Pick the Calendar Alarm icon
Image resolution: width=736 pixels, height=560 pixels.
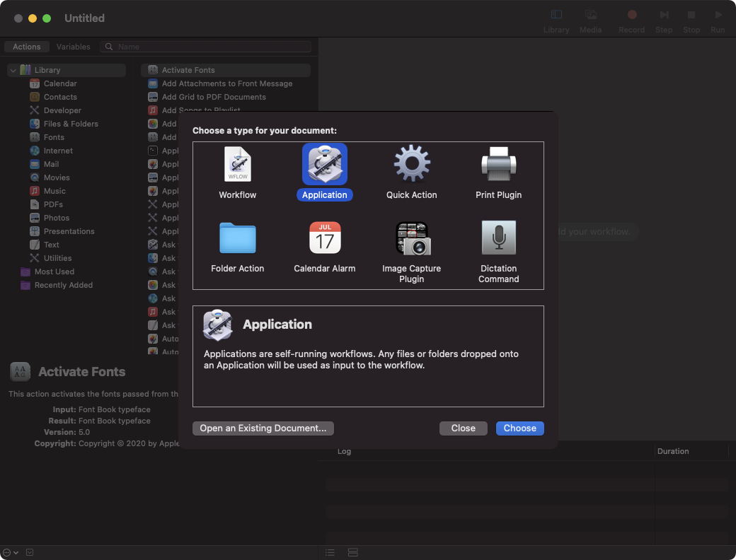click(x=325, y=238)
